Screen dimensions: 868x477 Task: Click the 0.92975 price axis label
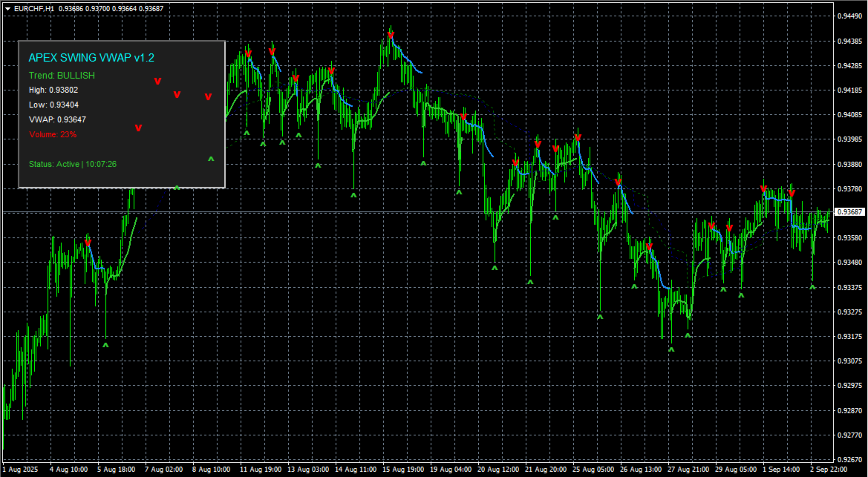point(851,386)
